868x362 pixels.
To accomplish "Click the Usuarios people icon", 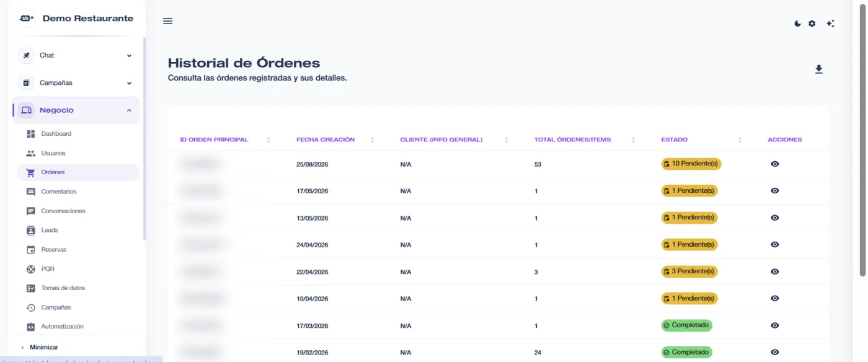I will click(x=31, y=153).
